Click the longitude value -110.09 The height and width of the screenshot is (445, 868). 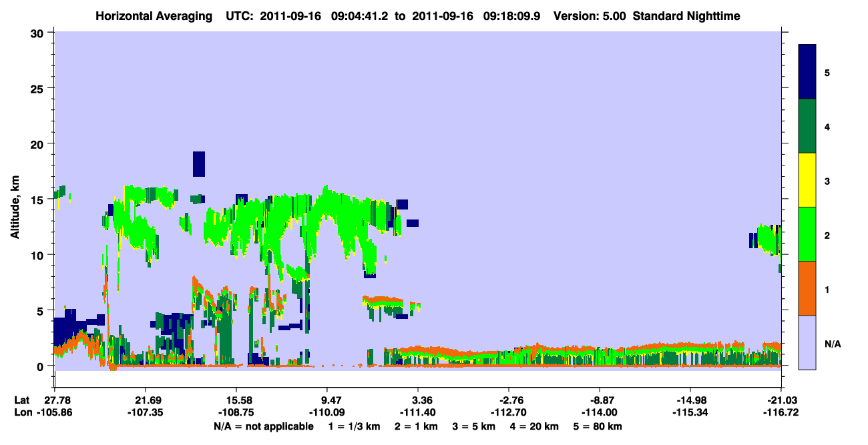click(x=327, y=413)
